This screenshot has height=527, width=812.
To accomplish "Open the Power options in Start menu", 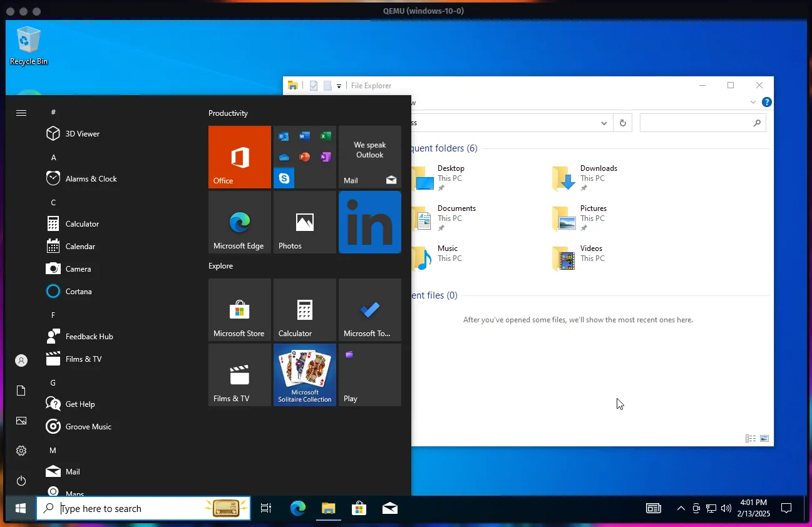I will point(21,481).
